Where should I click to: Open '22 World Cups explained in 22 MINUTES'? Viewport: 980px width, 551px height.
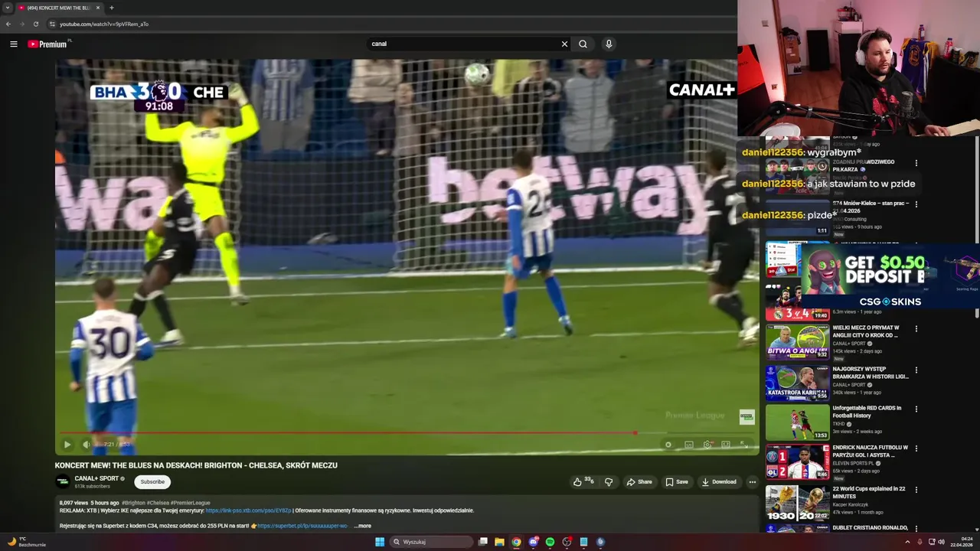[869, 492]
